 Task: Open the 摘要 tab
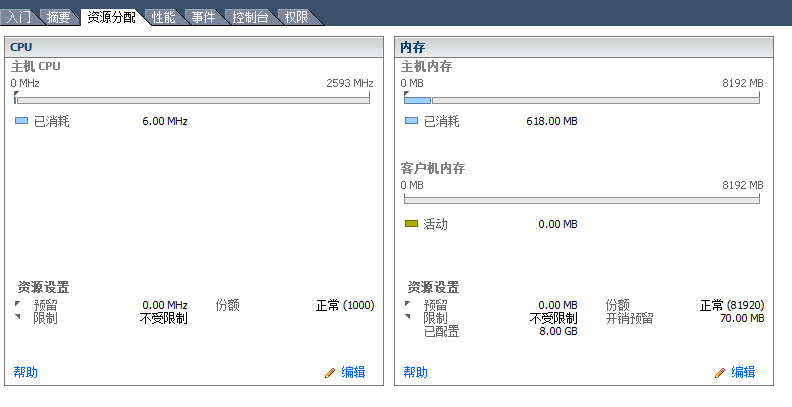coord(59,17)
